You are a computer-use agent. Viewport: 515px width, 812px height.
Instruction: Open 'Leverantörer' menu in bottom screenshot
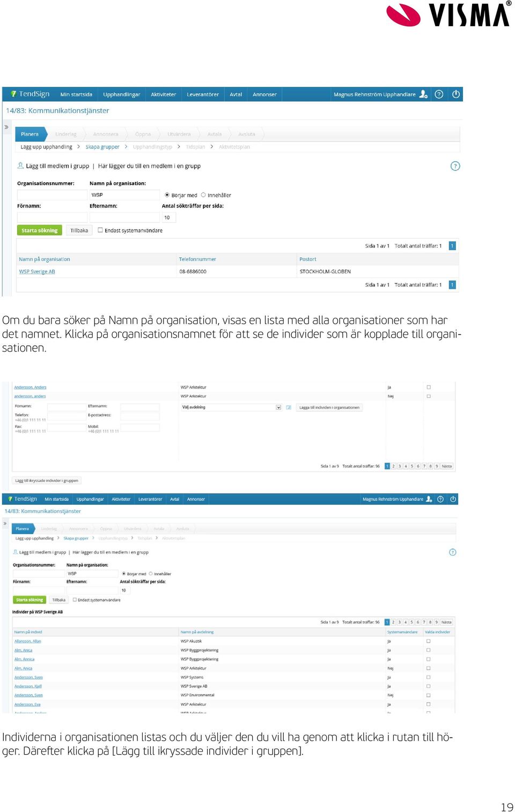(x=150, y=499)
